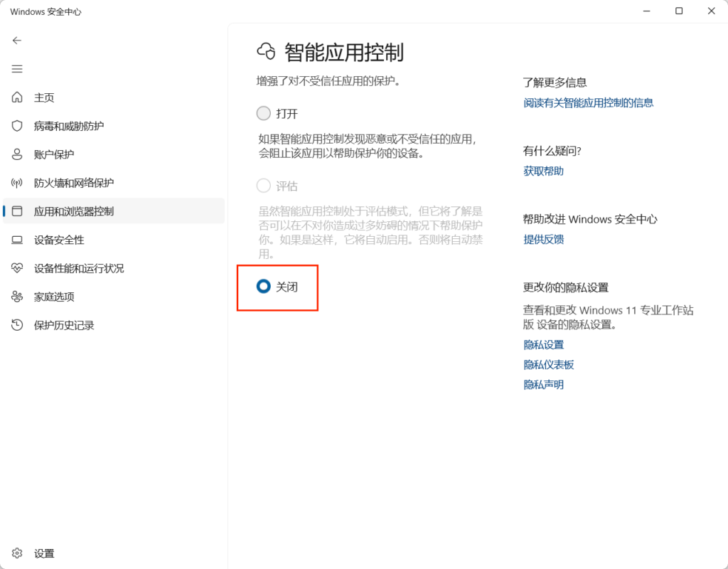Select the 评估 radio button
This screenshot has height=569, width=728.
[x=263, y=186]
